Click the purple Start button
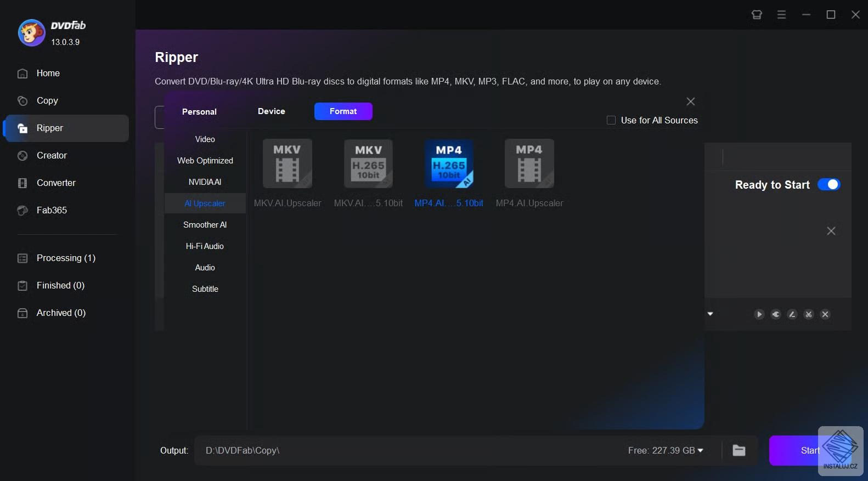868x481 pixels. click(x=810, y=450)
